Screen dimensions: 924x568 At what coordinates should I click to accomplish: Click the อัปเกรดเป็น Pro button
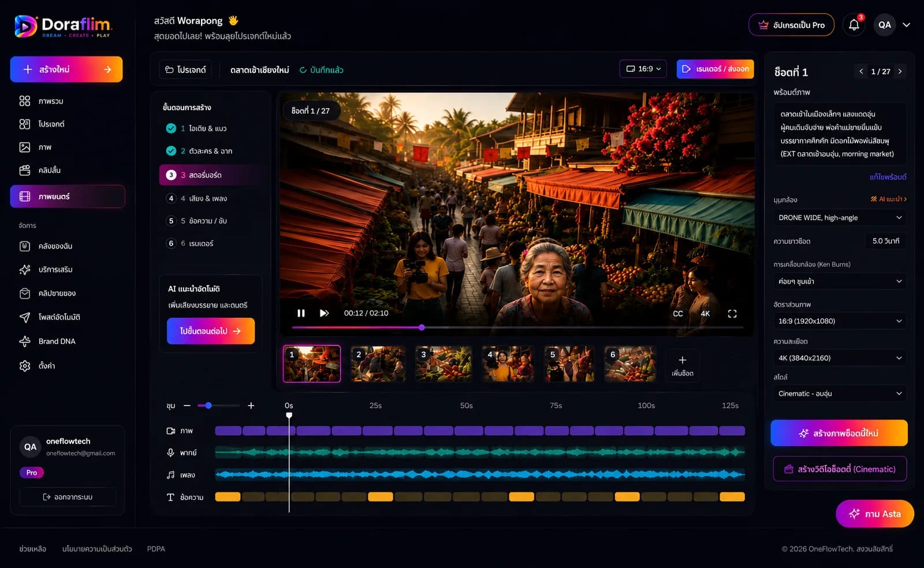791,25
